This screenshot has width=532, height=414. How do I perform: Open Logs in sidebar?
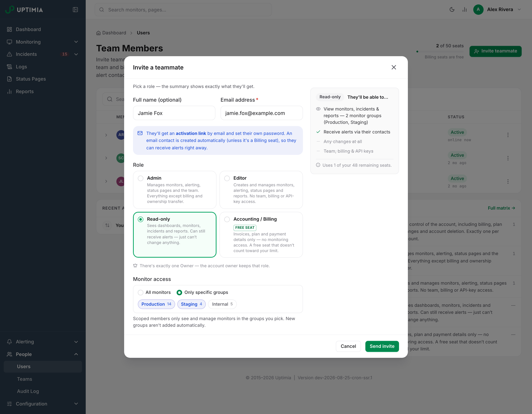[x=43, y=67]
